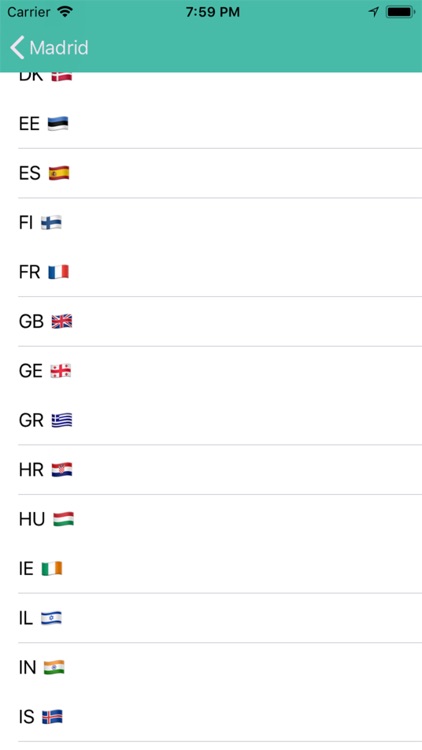Select the EE Estonia flag row

[x=211, y=123]
